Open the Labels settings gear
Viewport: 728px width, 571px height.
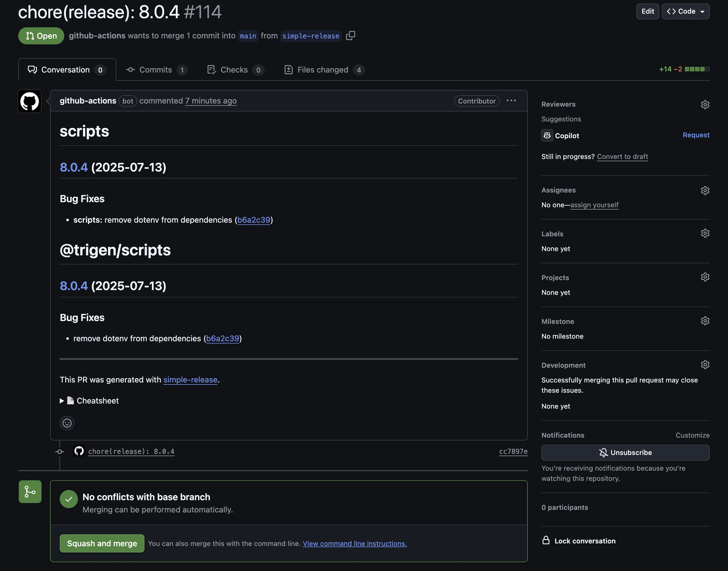[x=705, y=233]
